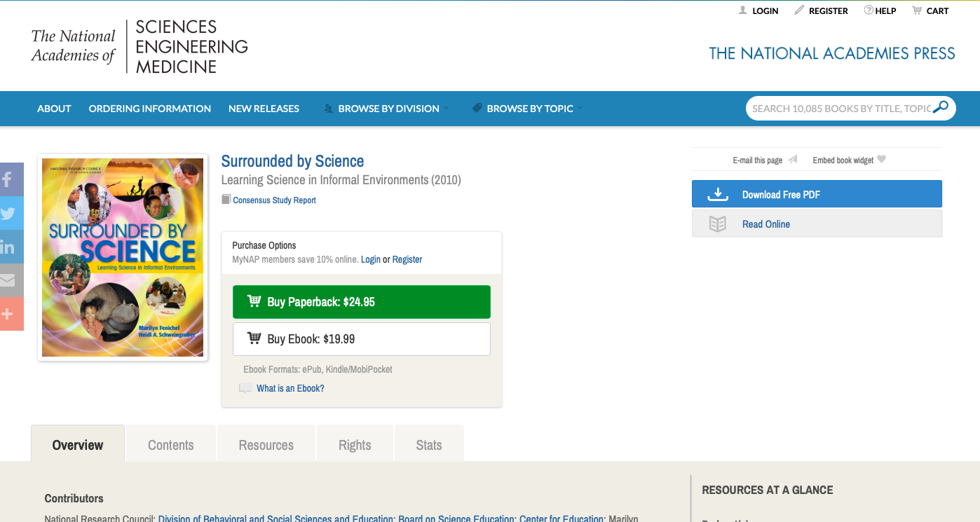Screen dimensions: 980x522
Task: Click cart icon on Buy Ebook button
Action: tap(254, 338)
